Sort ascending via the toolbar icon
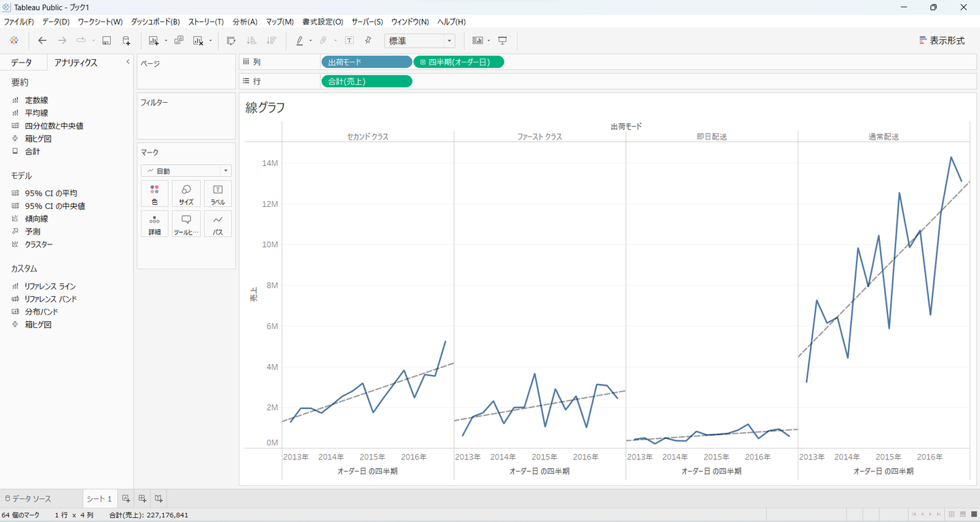Image resolution: width=980 pixels, height=522 pixels. coord(251,41)
